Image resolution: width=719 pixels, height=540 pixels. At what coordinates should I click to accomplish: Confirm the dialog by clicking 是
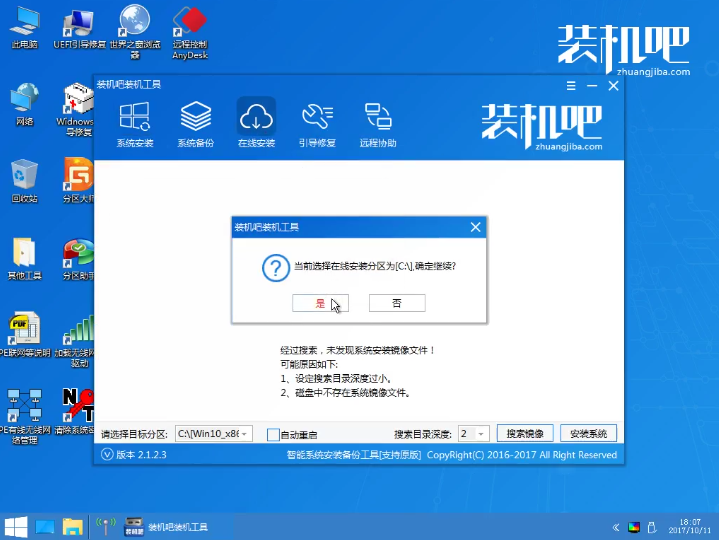coord(320,303)
